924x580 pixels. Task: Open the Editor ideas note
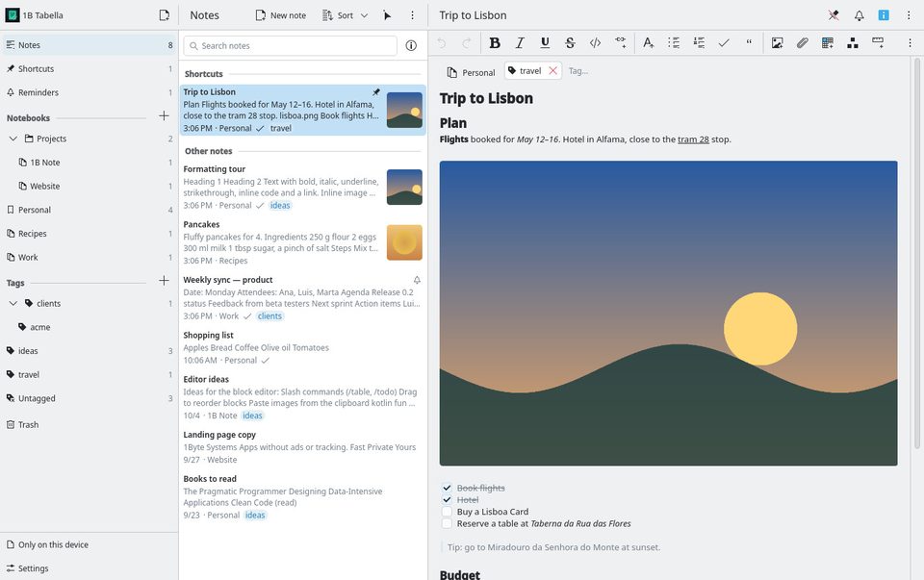302,397
